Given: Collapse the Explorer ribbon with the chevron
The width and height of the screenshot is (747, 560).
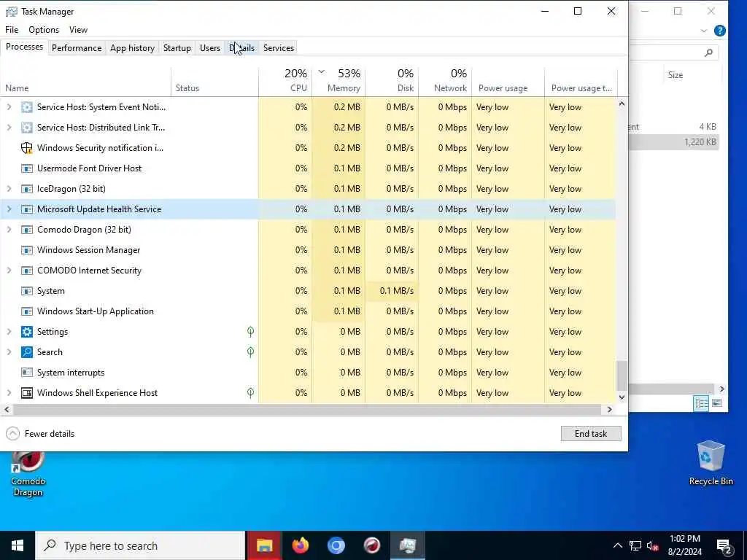Looking at the screenshot, I should point(704,31).
